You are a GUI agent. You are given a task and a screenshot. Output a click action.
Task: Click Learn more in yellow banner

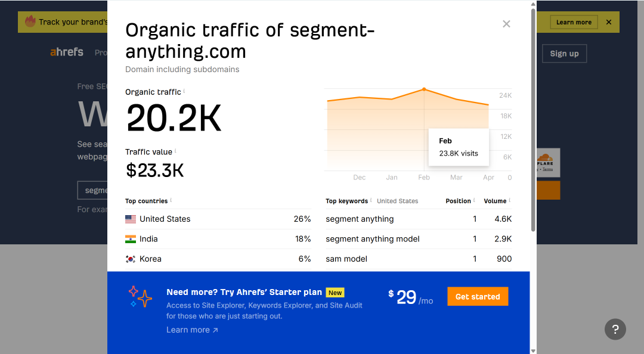tap(574, 22)
